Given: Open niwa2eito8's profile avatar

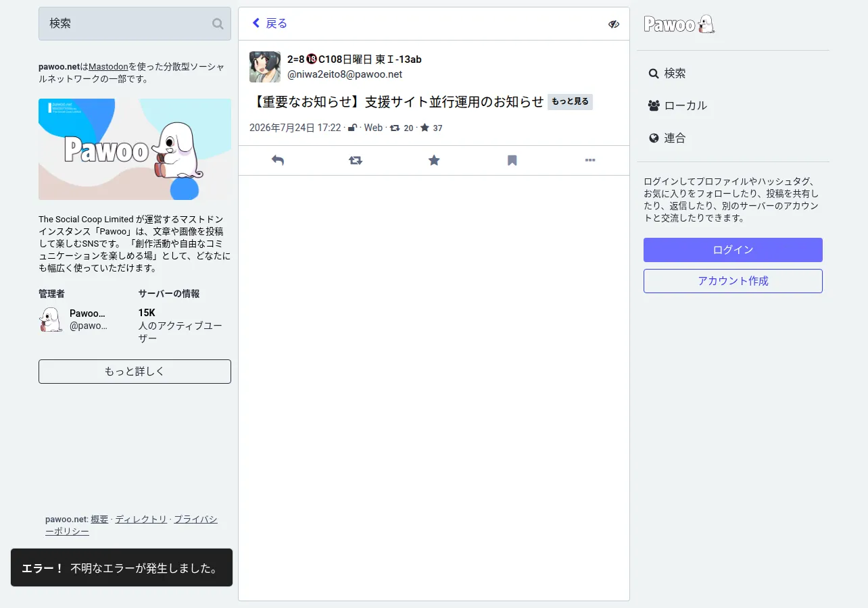Looking at the screenshot, I should tap(265, 67).
